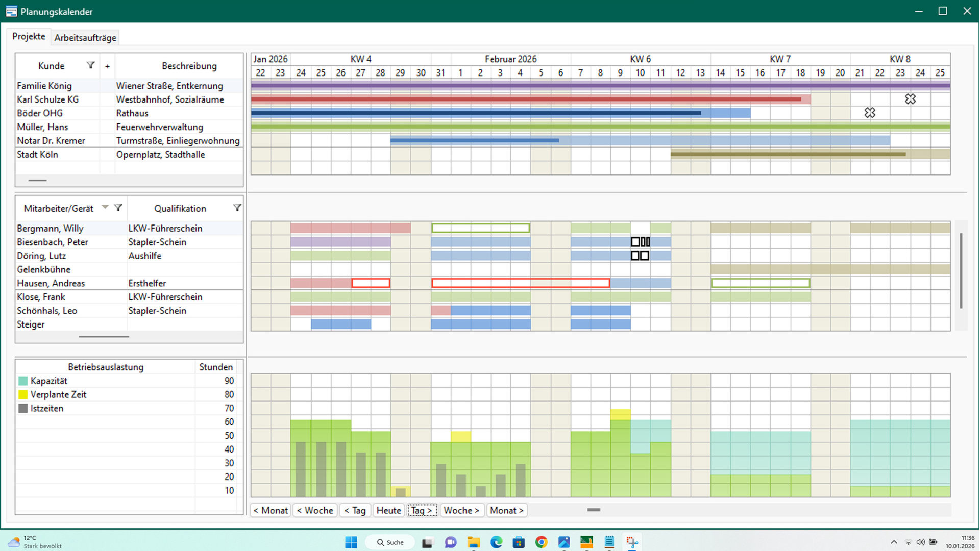The image size is (980, 551).
Task: Click the square markers in Döring row
Action: coord(640,256)
